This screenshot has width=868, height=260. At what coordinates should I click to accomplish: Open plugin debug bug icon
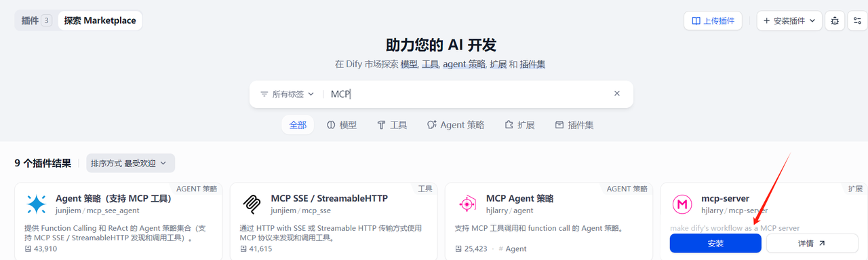pos(835,20)
